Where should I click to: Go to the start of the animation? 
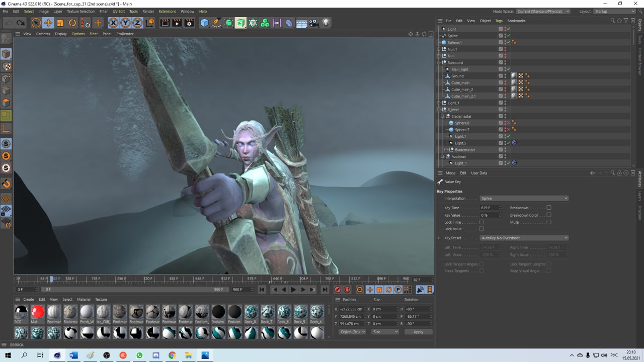click(262, 290)
